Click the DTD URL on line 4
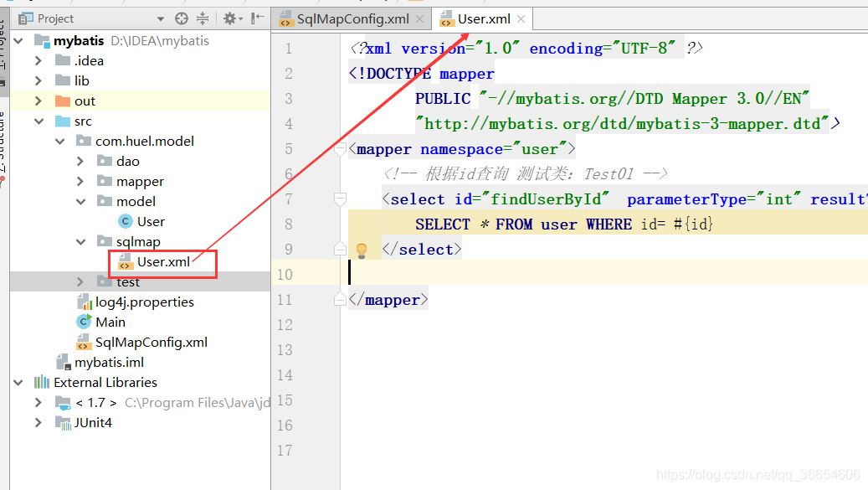 [x=622, y=123]
